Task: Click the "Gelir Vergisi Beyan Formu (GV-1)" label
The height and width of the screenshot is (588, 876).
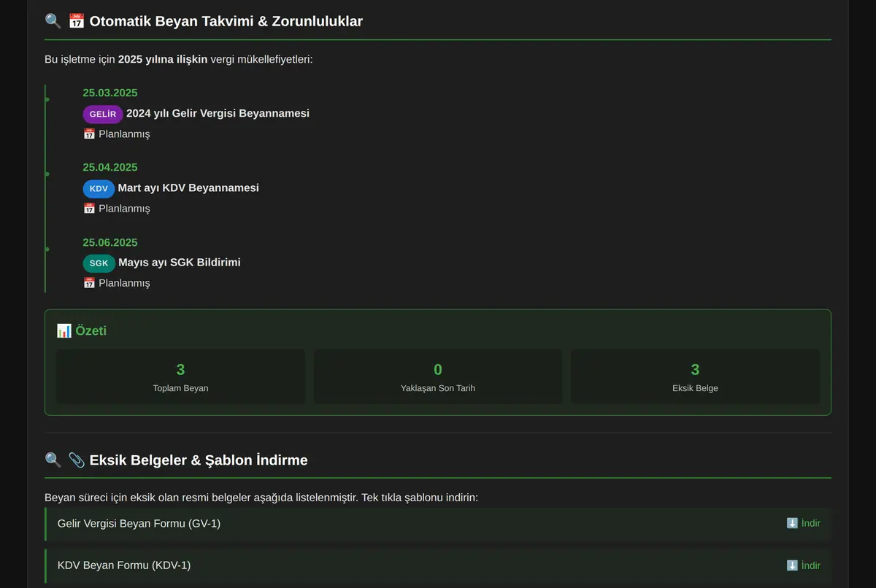Action: coord(139,524)
